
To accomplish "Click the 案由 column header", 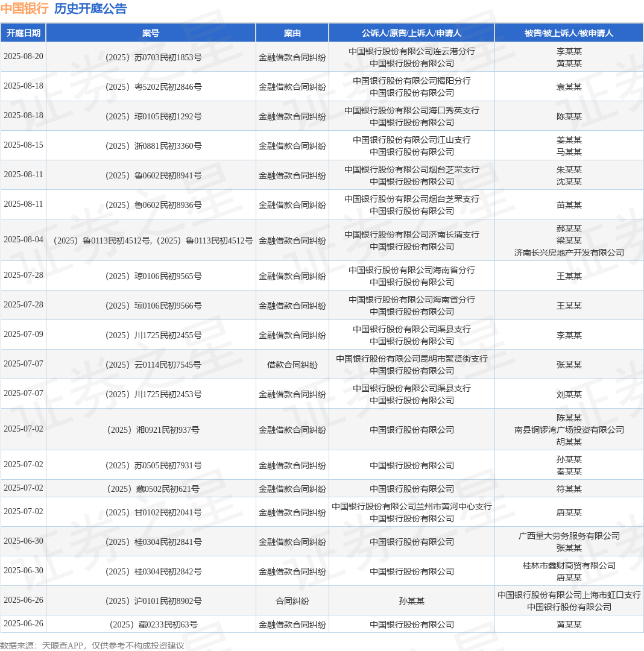I will pos(292,33).
